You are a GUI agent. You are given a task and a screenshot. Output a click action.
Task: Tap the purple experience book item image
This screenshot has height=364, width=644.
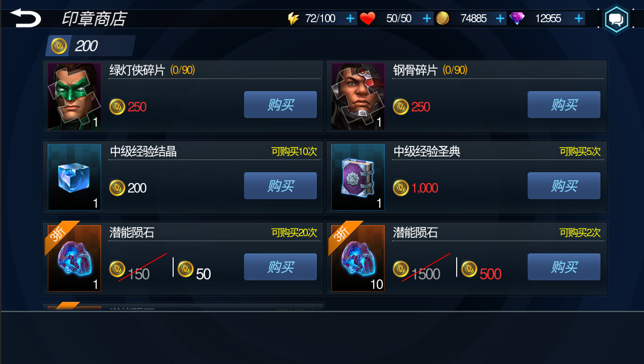(358, 177)
